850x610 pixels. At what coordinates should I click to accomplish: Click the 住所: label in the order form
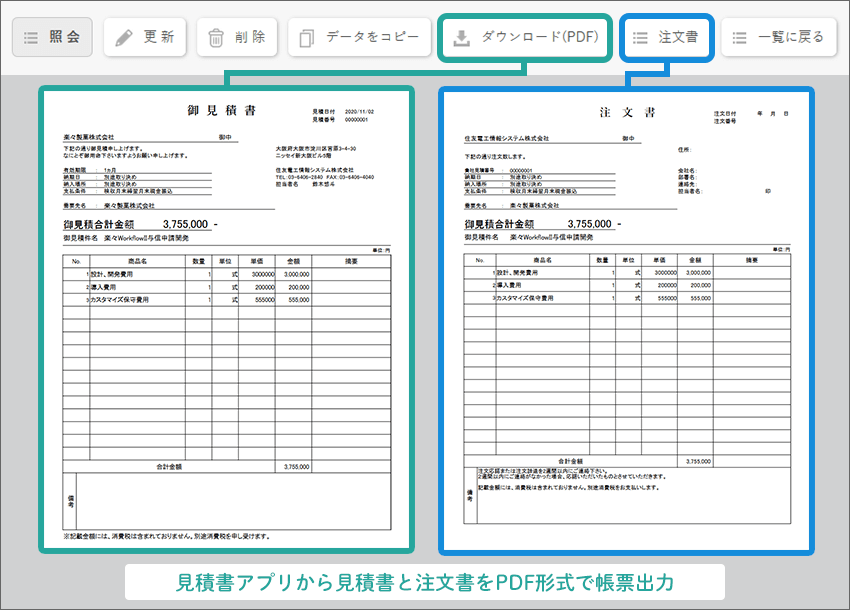coord(685,150)
